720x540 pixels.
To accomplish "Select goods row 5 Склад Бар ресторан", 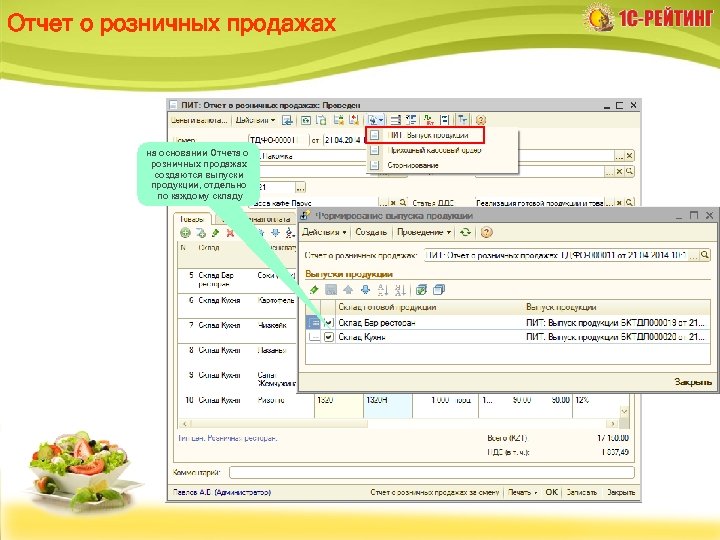I will pos(238,280).
